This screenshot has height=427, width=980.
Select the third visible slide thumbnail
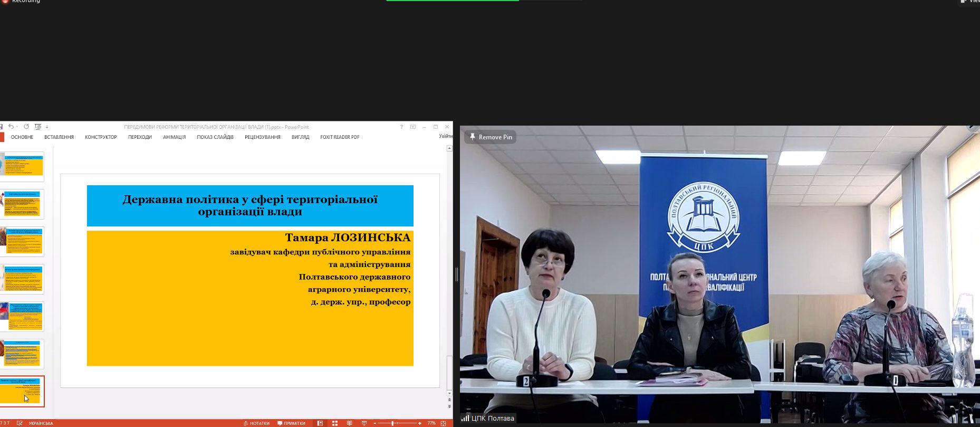(22, 241)
